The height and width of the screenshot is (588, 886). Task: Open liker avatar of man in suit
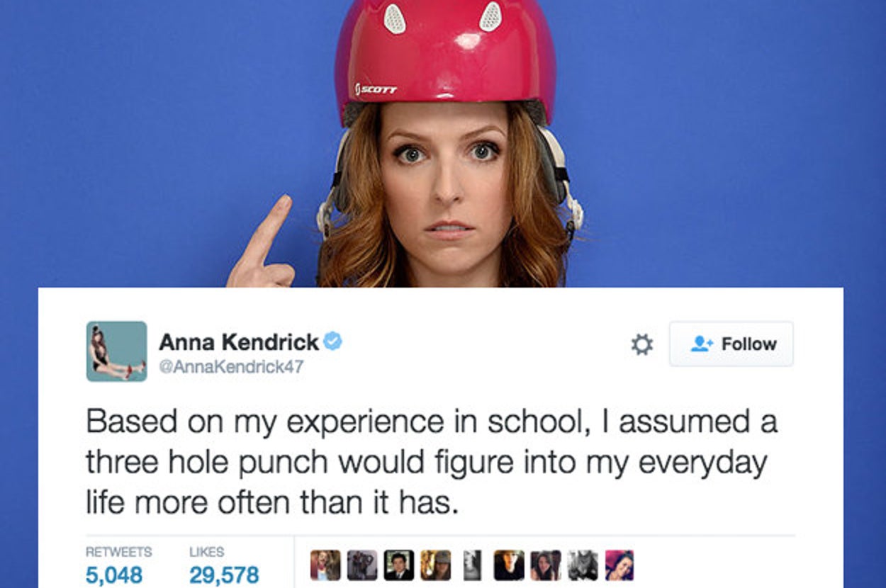click(x=399, y=565)
